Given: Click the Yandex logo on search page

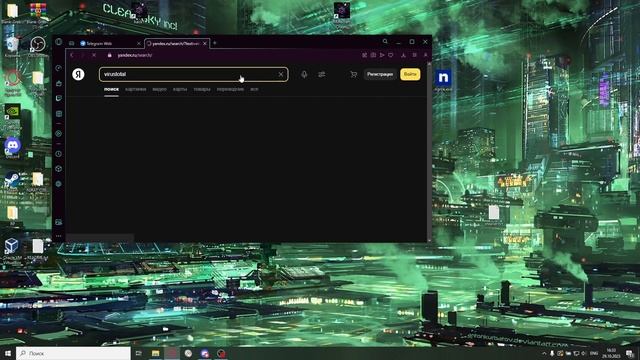Looking at the screenshot, I should 78,74.
